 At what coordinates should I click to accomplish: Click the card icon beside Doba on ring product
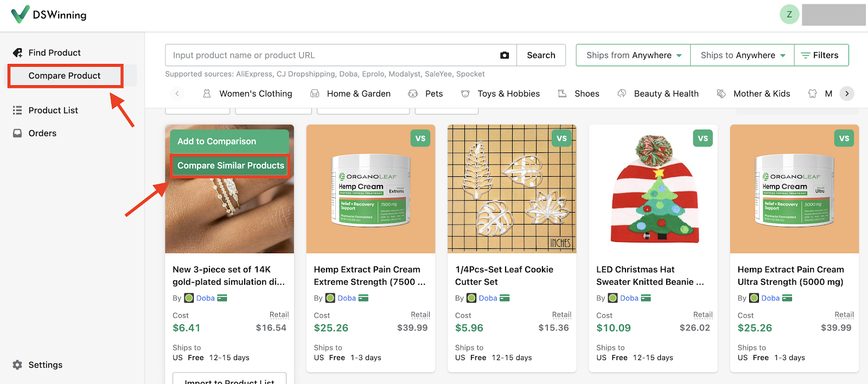click(222, 298)
